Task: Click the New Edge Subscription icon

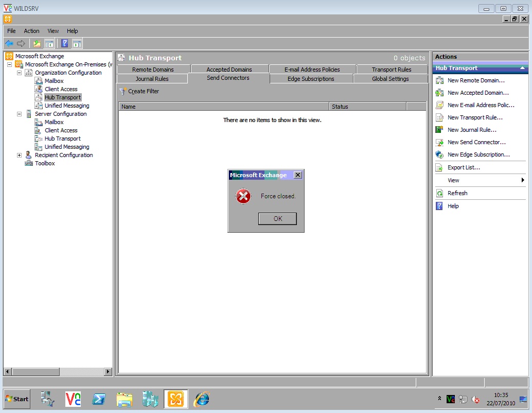Action: (x=440, y=154)
